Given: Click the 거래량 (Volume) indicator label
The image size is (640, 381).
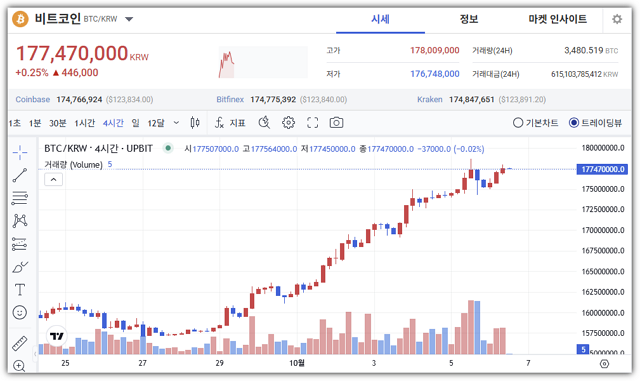Looking at the screenshot, I should tap(73, 165).
